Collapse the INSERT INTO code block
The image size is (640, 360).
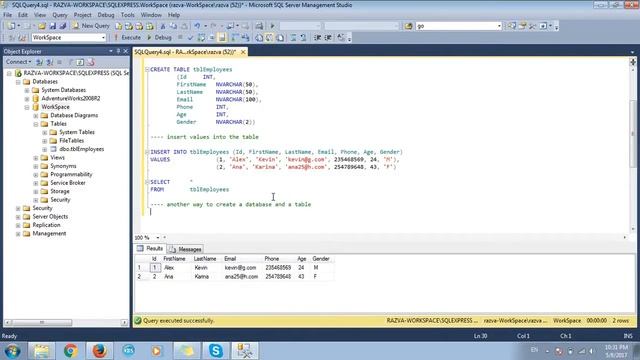point(147,152)
